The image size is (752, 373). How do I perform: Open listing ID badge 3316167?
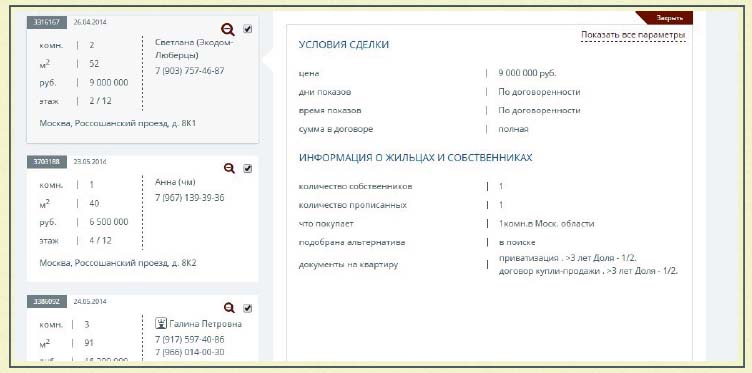tap(47, 22)
